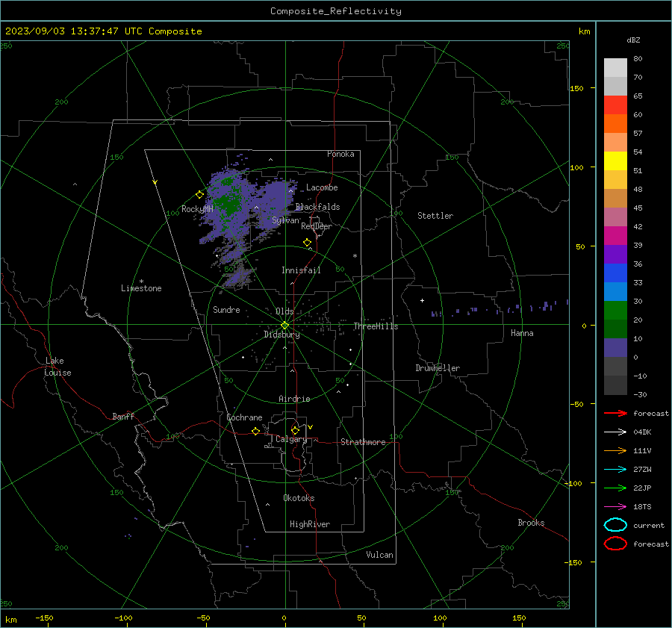Screen dimensions: 672x628
Task: Click the Lacombe town label
Action: (x=322, y=187)
